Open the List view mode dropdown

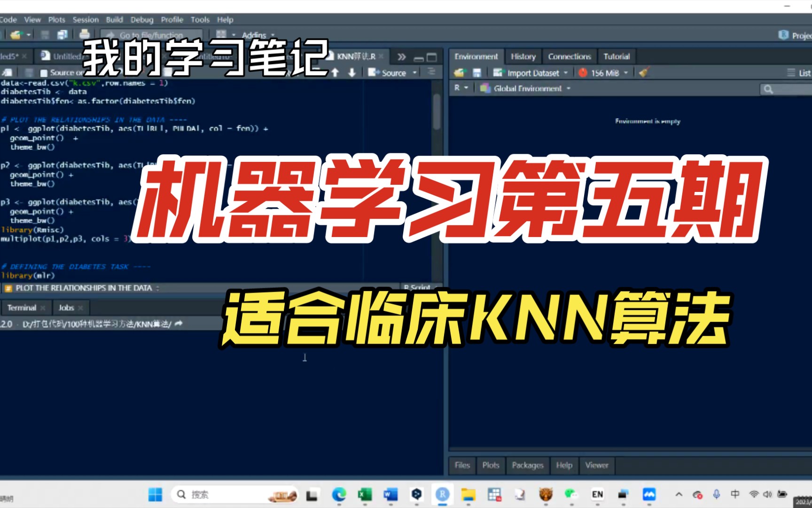[799, 73]
